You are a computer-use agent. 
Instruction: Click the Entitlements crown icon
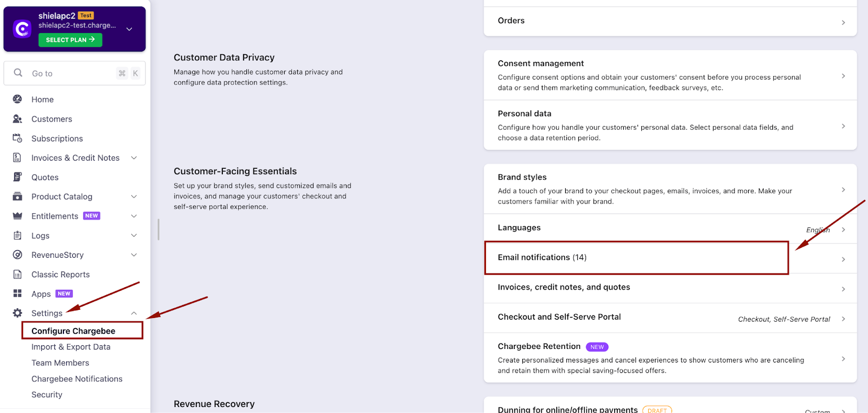(x=17, y=216)
